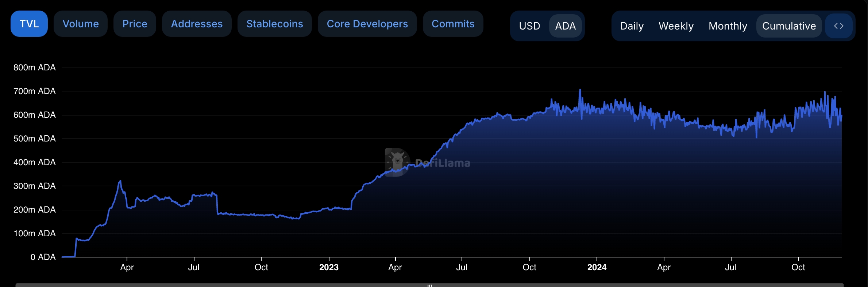Viewport: 868px width, 287px height.
Task: Click the center handle of the range slider
Action: [x=430, y=285]
